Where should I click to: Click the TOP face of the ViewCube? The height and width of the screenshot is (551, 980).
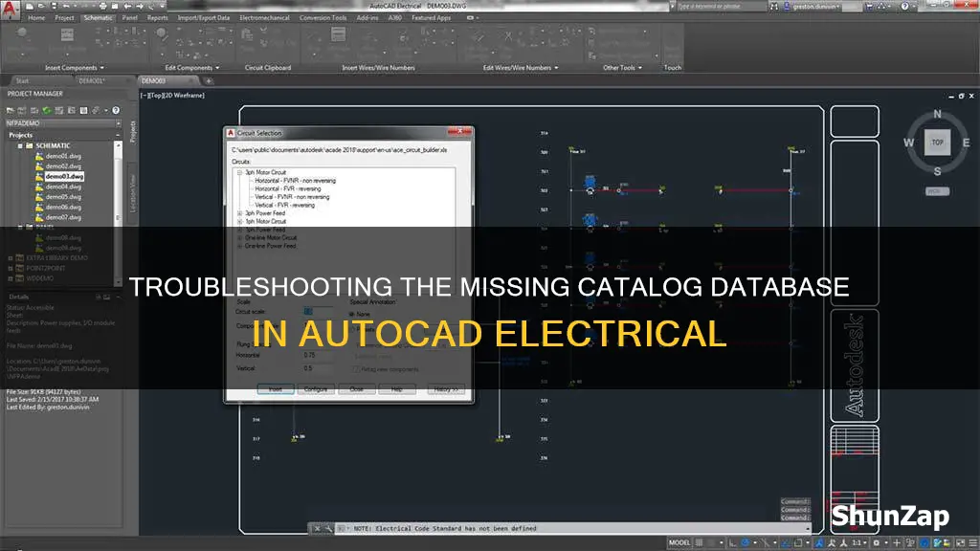937,143
